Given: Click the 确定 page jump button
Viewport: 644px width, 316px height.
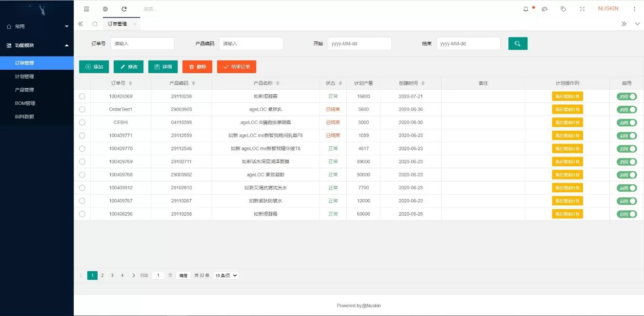Looking at the screenshot, I should click(x=183, y=276).
